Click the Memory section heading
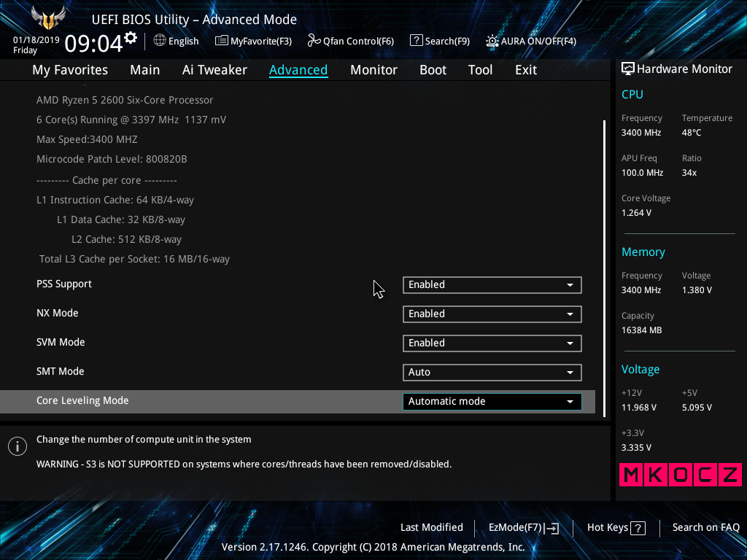The width and height of the screenshot is (747, 560). click(x=643, y=252)
